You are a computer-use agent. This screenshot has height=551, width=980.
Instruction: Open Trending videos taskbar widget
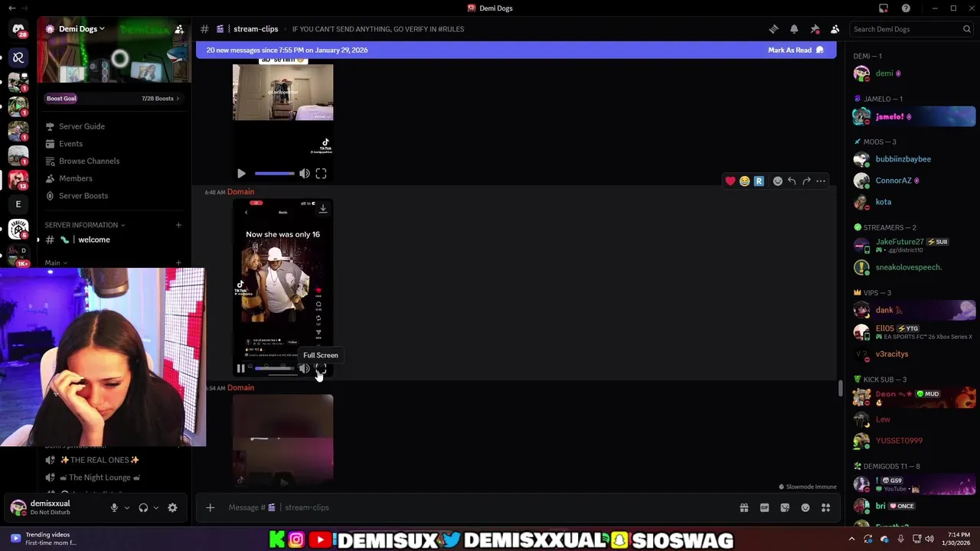pyautogui.click(x=46, y=539)
